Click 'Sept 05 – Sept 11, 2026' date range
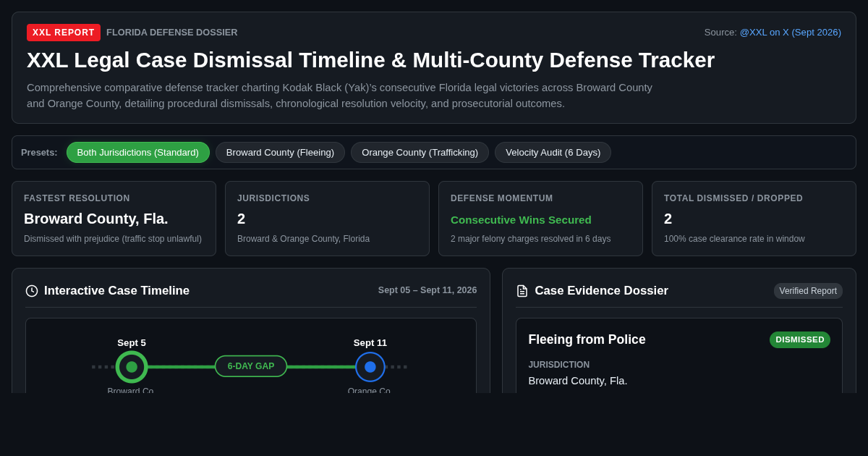The image size is (868, 456). coord(427,290)
